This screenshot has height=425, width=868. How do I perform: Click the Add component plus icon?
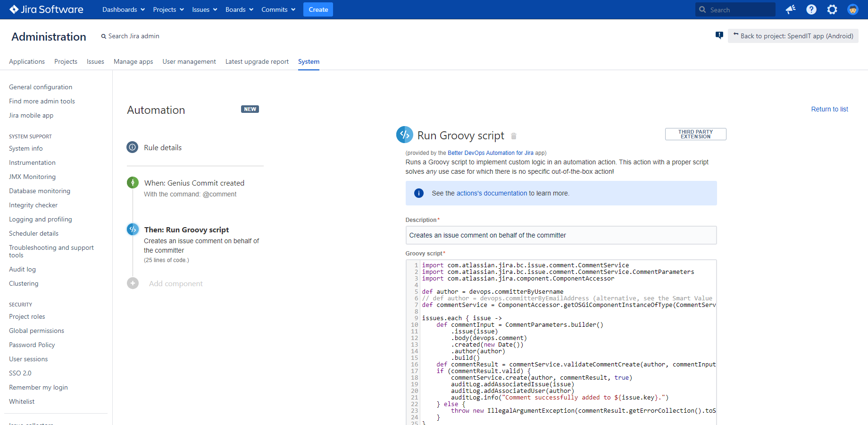tap(133, 283)
